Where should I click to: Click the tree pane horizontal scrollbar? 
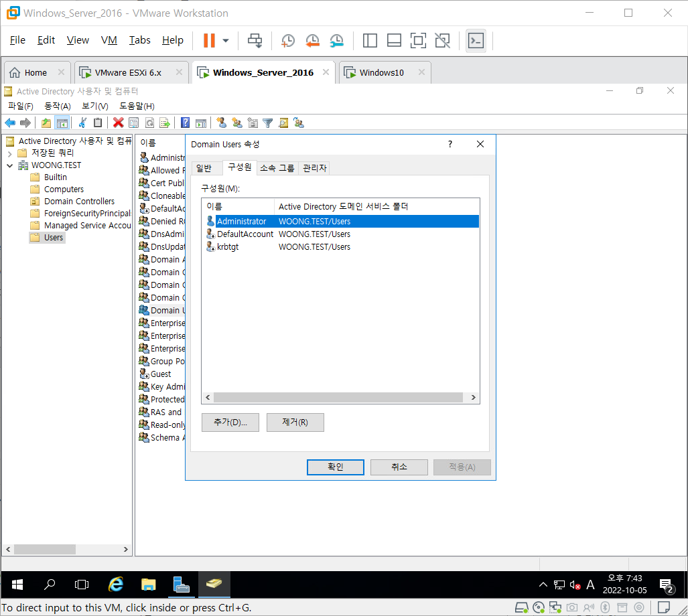click(45, 549)
